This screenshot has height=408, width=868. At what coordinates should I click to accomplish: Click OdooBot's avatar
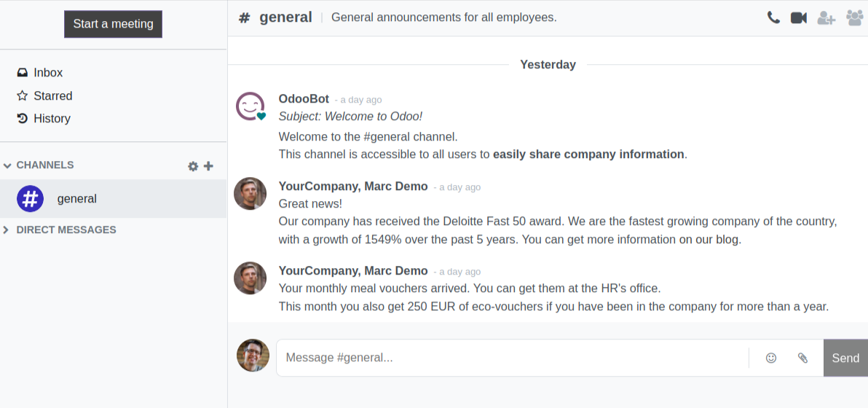250,106
